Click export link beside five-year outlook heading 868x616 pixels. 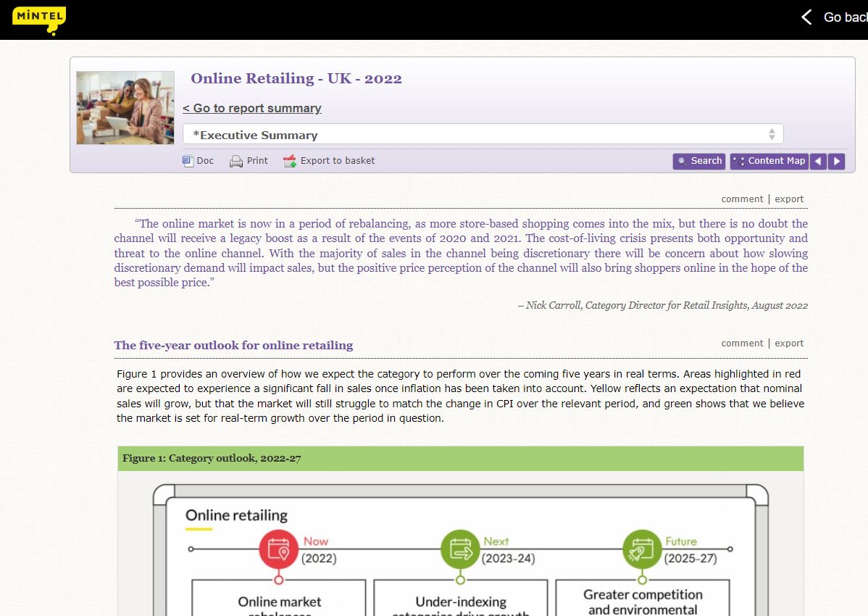pos(789,344)
